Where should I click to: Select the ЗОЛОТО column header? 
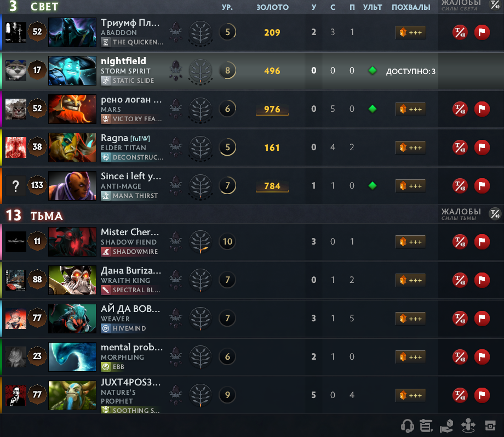coord(272,7)
